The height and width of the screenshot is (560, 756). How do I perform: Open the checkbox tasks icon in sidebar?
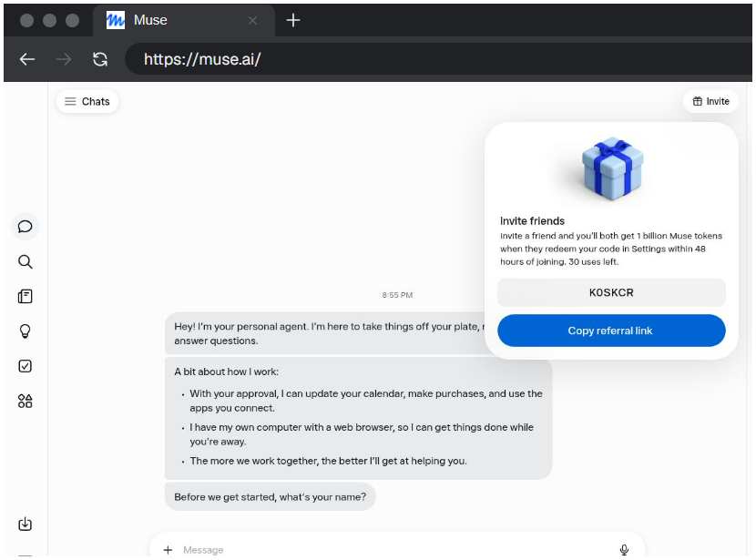click(x=26, y=366)
